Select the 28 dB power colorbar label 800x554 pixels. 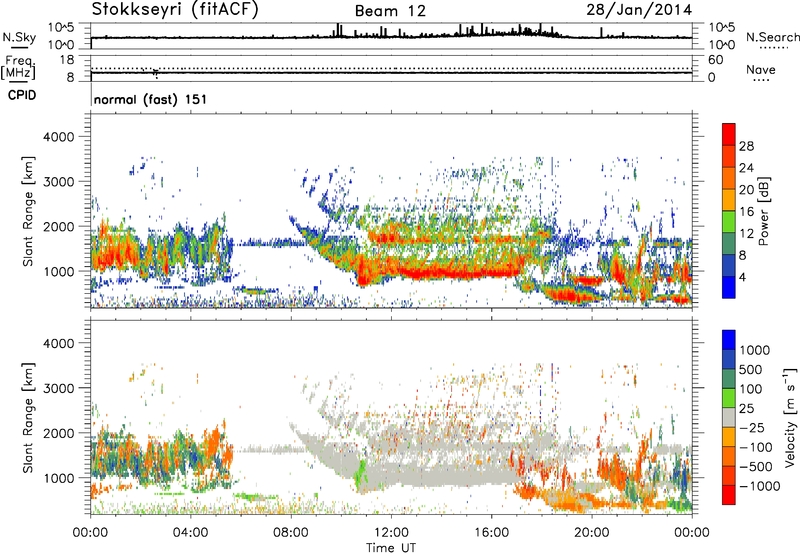pyautogui.click(x=746, y=146)
